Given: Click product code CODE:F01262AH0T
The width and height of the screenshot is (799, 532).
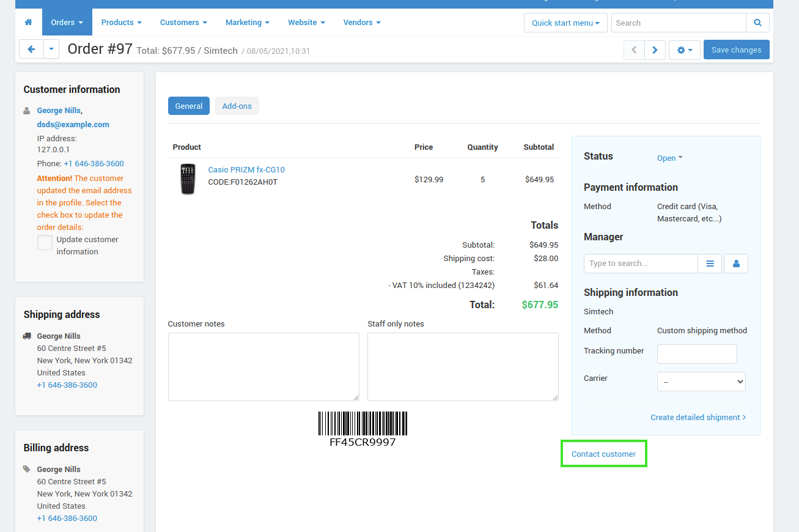Looking at the screenshot, I should pos(243,182).
